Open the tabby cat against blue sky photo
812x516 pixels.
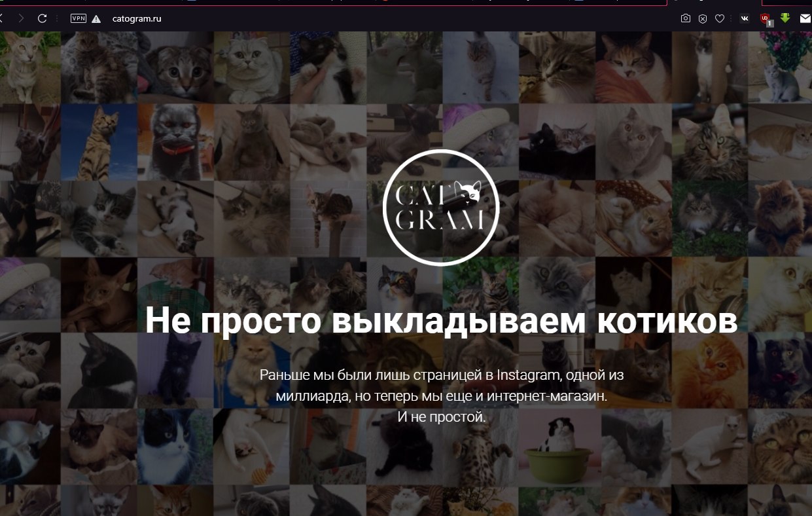click(99, 143)
